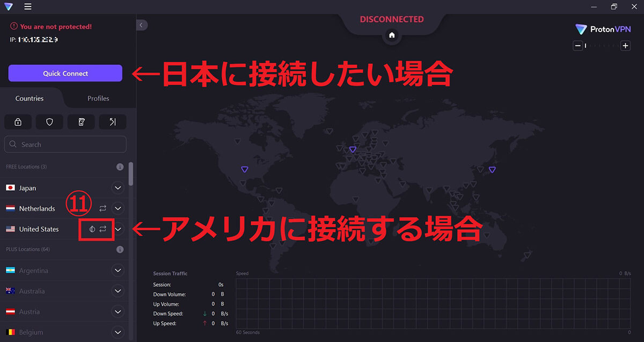
Task: Click the Netherlands flag icon
Action: click(x=10, y=208)
